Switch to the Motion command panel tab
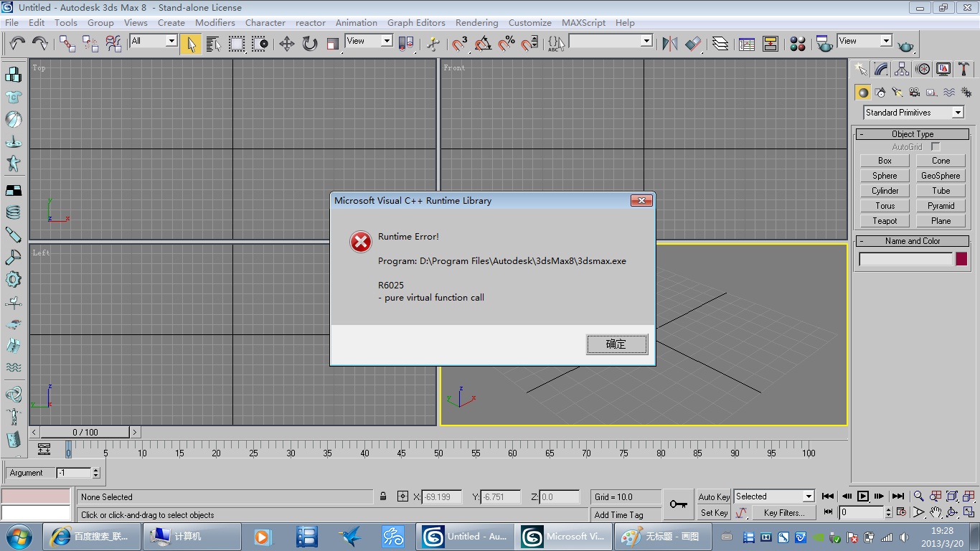This screenshot has height=551, width=980. [x=923, y=69]
